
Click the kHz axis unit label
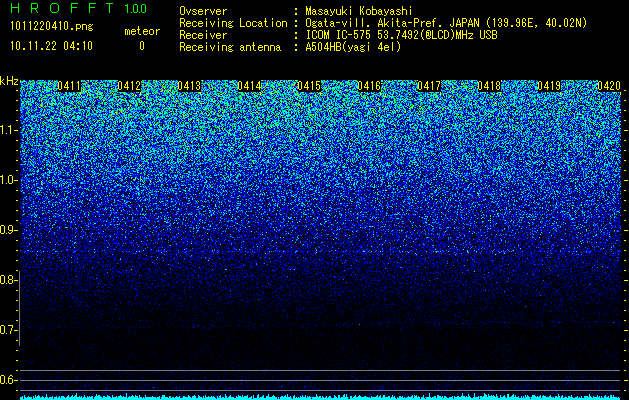9,81
